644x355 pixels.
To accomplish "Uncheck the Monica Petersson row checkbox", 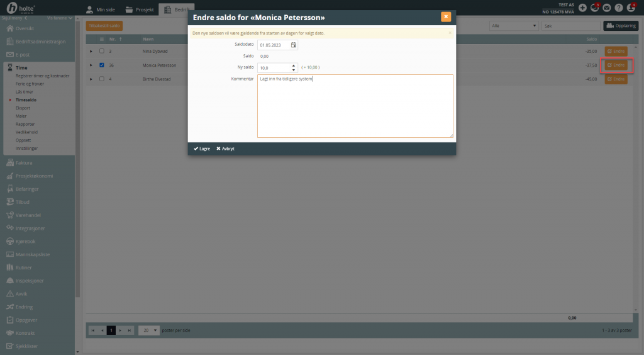I will [x=102, y=65].
